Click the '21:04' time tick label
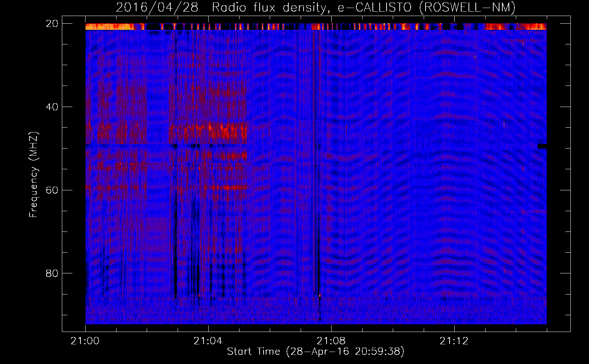 click(208, 341)
